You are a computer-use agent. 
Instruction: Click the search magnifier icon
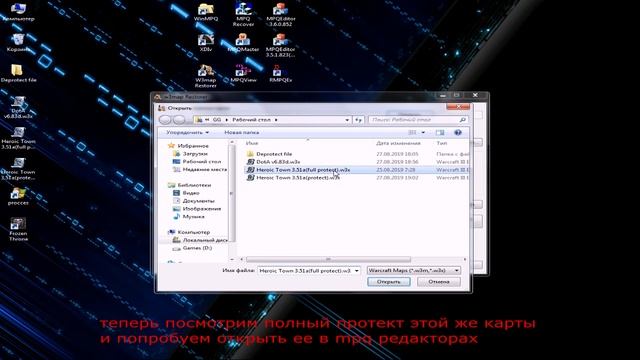tap(462, 120)
